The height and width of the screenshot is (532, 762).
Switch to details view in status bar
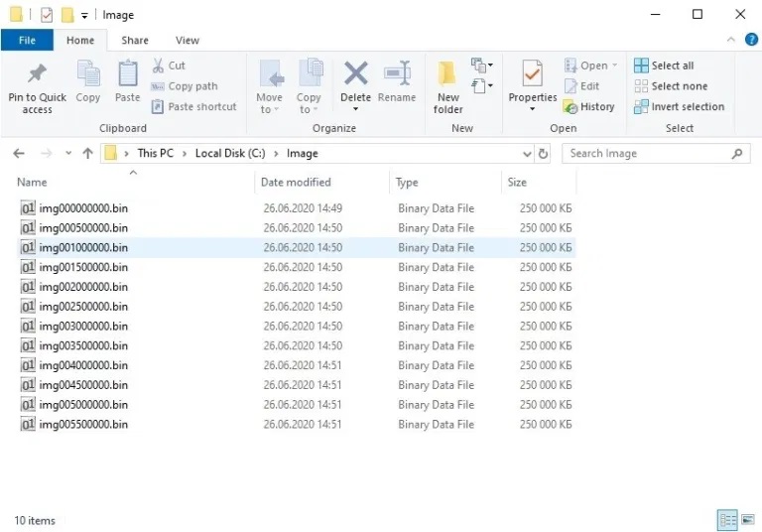tap(726, 520)
